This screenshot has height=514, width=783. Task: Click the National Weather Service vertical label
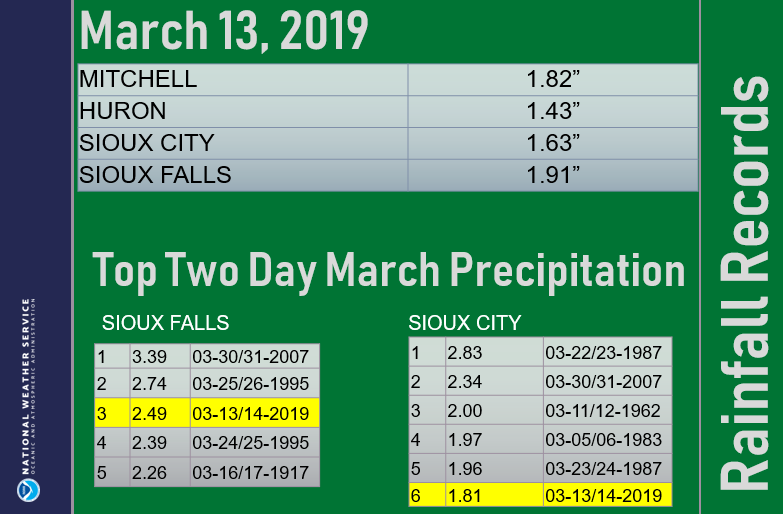point(28,386)
